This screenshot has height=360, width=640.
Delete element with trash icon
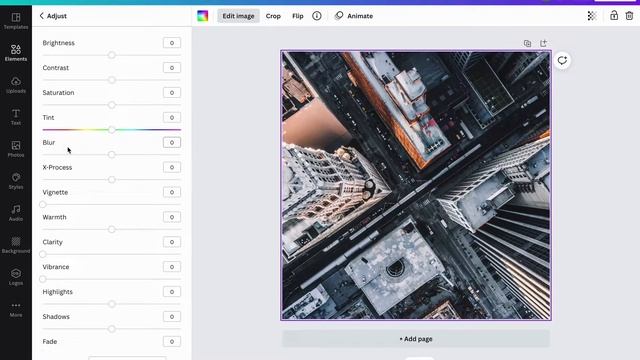[x=629, y=16]
